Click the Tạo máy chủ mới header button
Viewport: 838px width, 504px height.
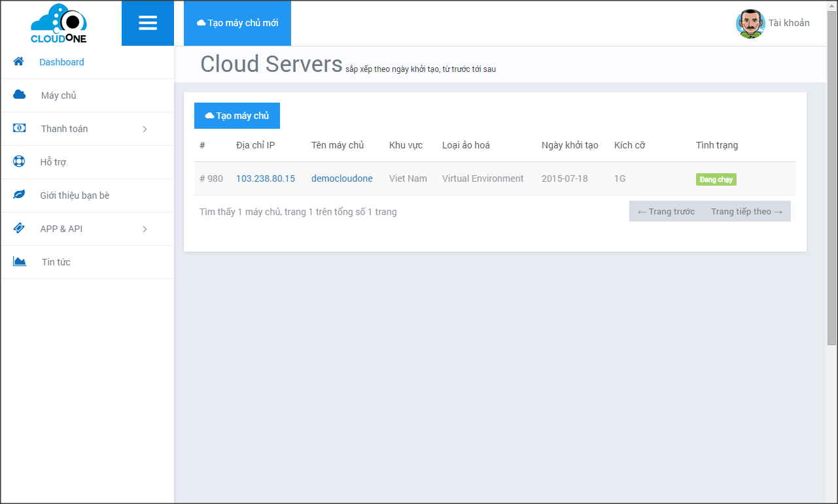click(237, 23)
